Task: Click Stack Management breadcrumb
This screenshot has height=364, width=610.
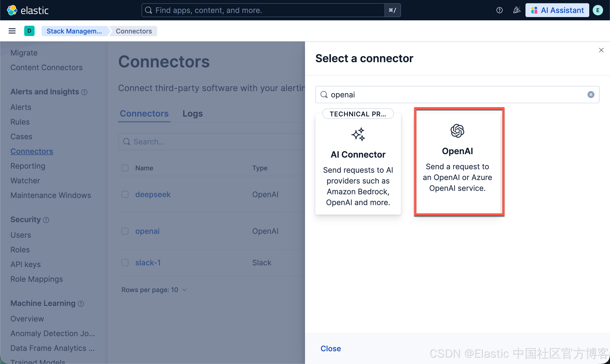Action: point(74,31)
